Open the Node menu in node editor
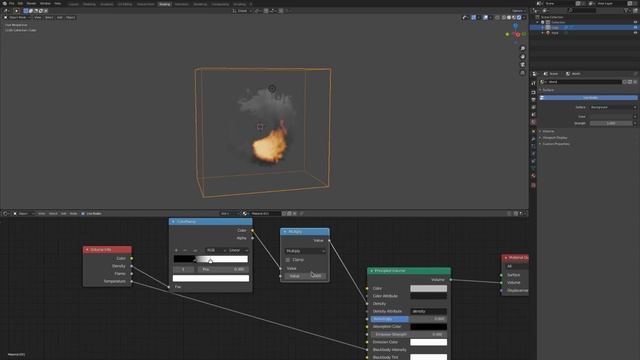Image resolution: width=640 pixels, height=360 pixels. pos(73,213)
